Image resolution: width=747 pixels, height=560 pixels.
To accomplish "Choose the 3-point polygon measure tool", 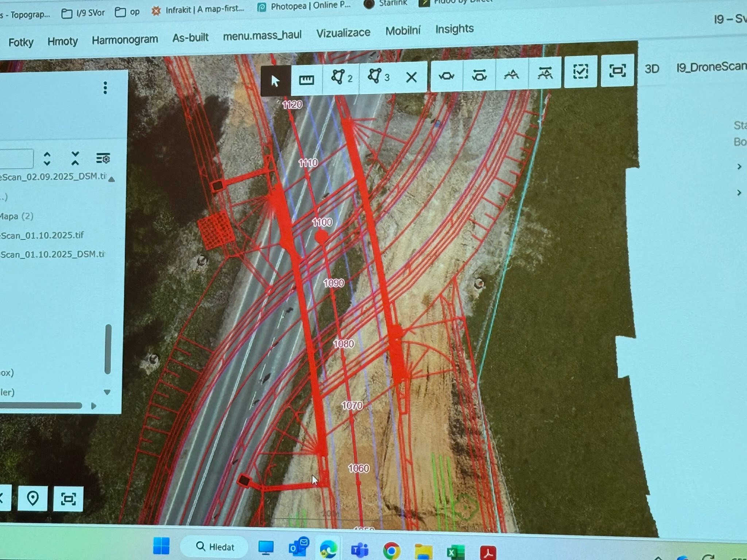I will click(378, 76).
